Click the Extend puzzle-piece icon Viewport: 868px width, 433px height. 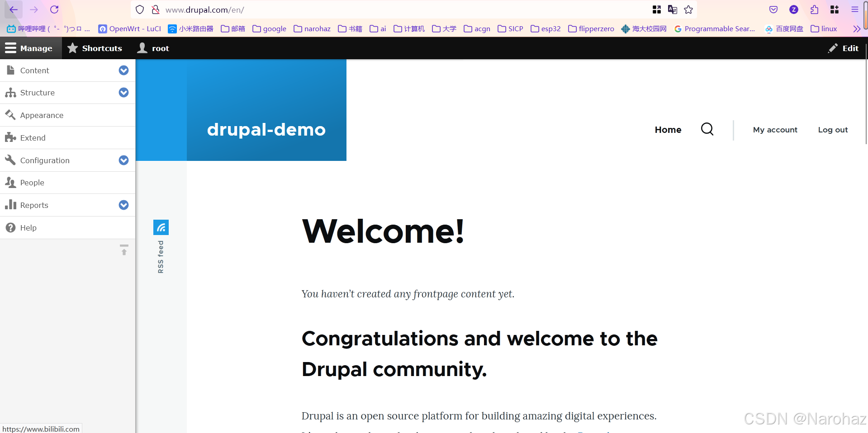click(x=11, y=137)
